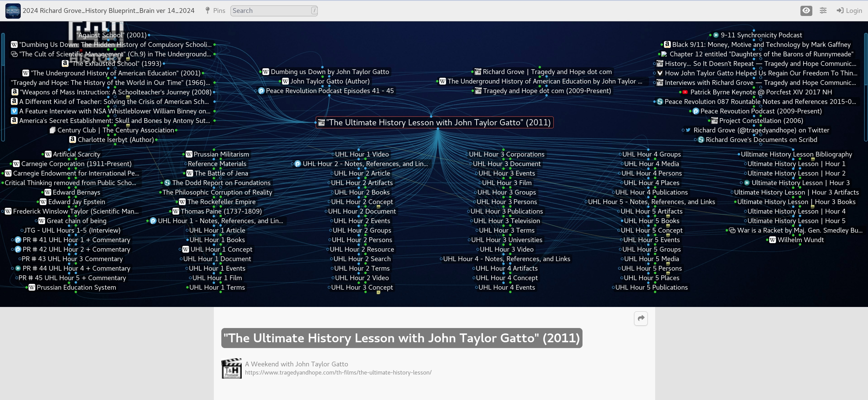
Task: Select UHL Hour 3 Universities thought
Action: [506, 240]
